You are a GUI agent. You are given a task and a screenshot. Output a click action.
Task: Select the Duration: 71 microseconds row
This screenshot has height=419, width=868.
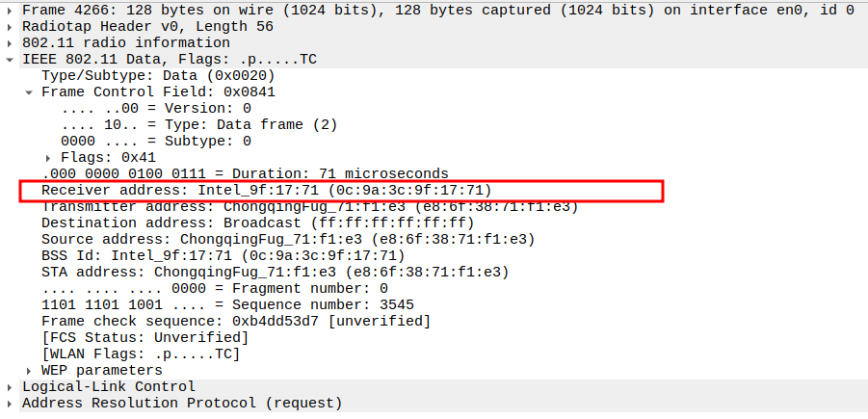click(244, 173)
